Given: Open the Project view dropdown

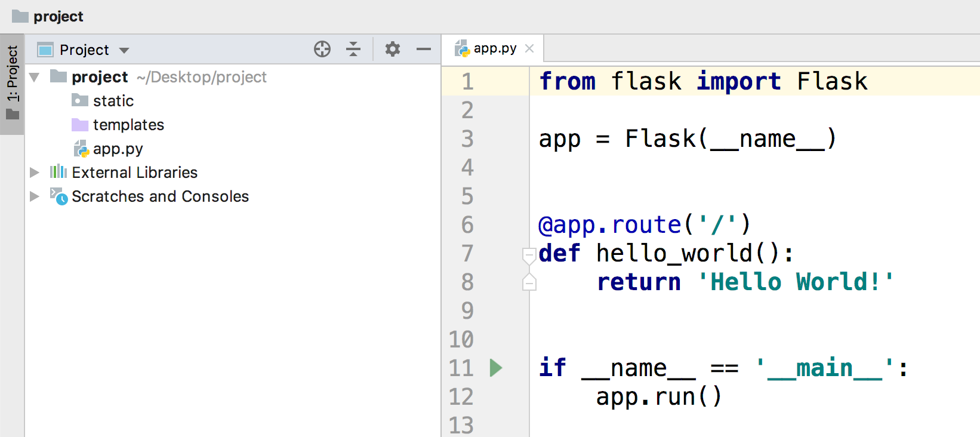Looking at the screenshot, I should coord(124,50).
